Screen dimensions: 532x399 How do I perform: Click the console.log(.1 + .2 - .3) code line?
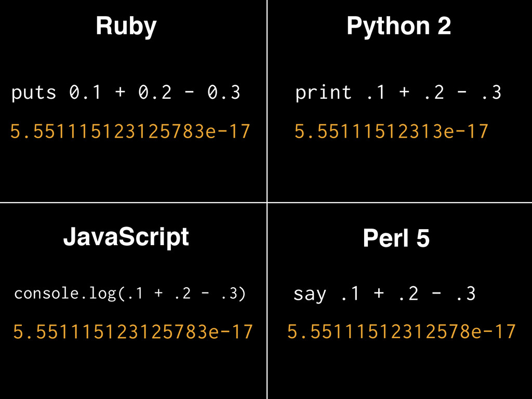point(129,294)
